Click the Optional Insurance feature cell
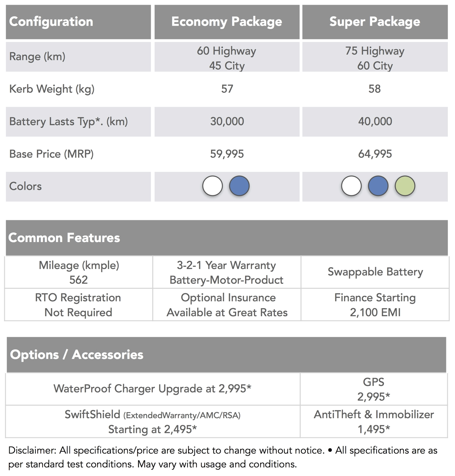 [227, 305]
